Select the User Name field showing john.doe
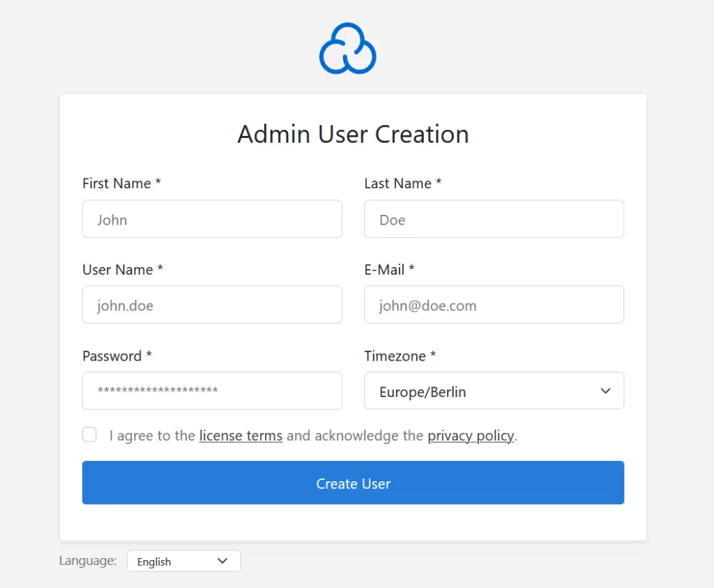 [x=212, y=305]
